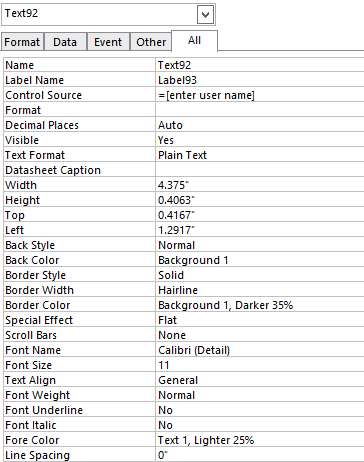Click the Border Style value Solid
This screenshot has width=364, height=462.
click(260, 275)
